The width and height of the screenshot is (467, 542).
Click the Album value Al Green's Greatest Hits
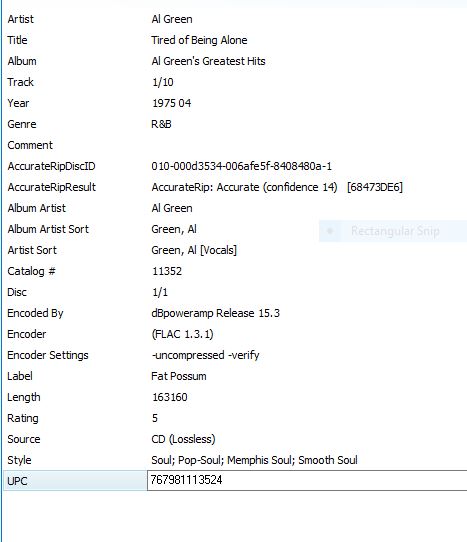(x=208, y=61)
